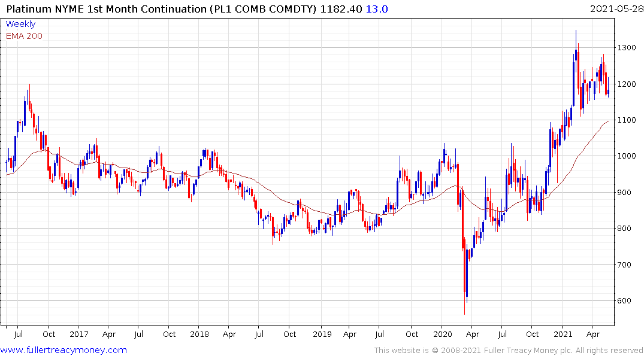This screenshot has width=644, height=359.
Task: Click the 2020 year label on time axis
Action: [x=442, y=334]
